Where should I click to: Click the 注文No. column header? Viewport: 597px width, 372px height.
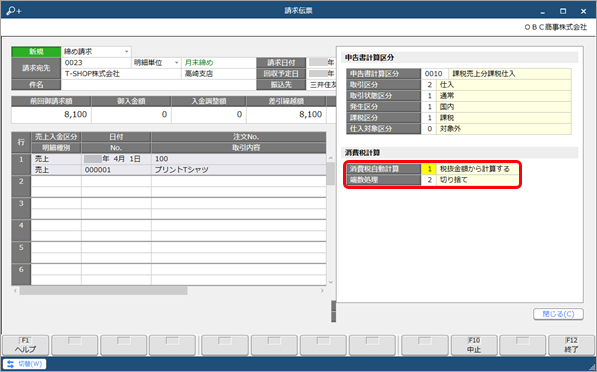tap(238, 137)
